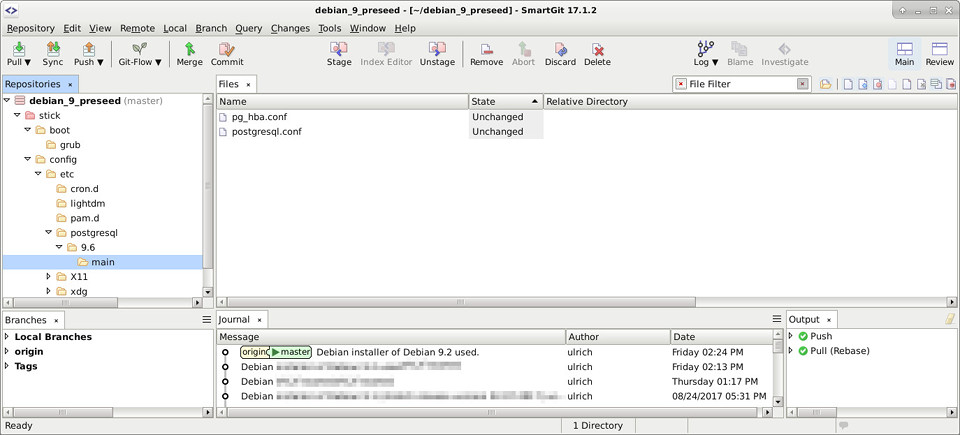Click the File Filter input field
Image resolution: width=960 pixels, height=435 pixels.
pyautogui.click(x=740, y=84)
